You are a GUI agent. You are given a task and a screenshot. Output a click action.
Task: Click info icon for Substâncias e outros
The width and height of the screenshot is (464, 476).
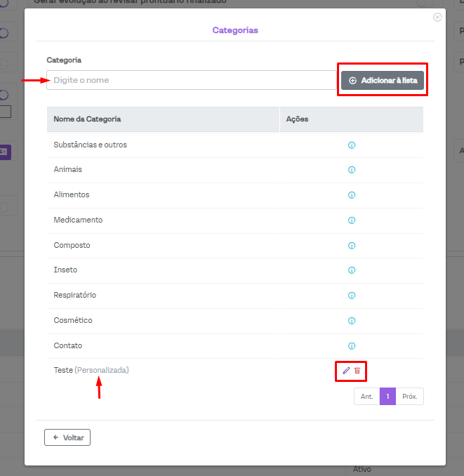point(352,145)
